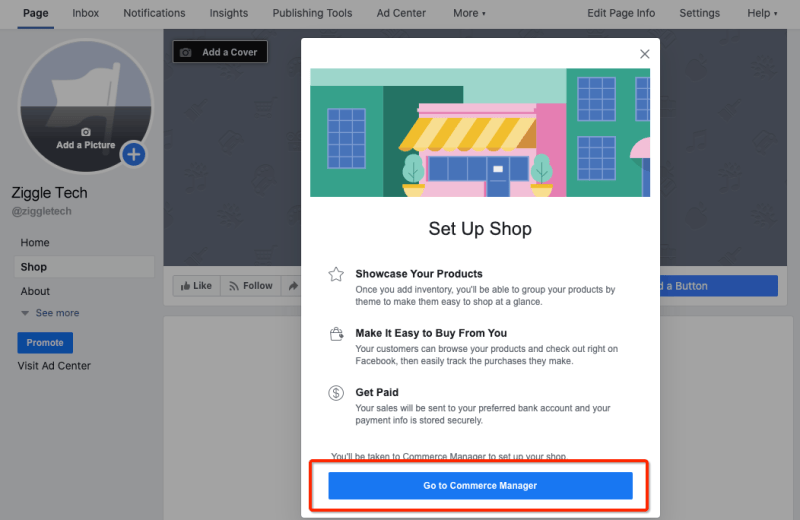Click the @ziggletech username
Viewport: 800px width, 520px height.
click(x=42, y=211)
